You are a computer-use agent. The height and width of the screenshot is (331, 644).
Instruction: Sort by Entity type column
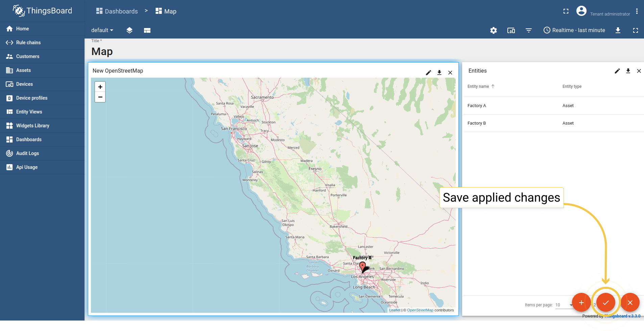pos(572,86)
